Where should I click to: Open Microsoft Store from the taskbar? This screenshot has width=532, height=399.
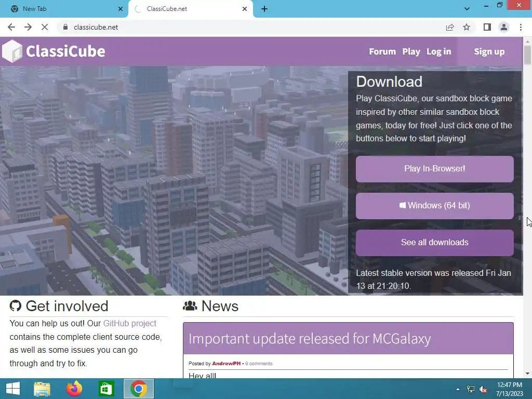[106, 389]
